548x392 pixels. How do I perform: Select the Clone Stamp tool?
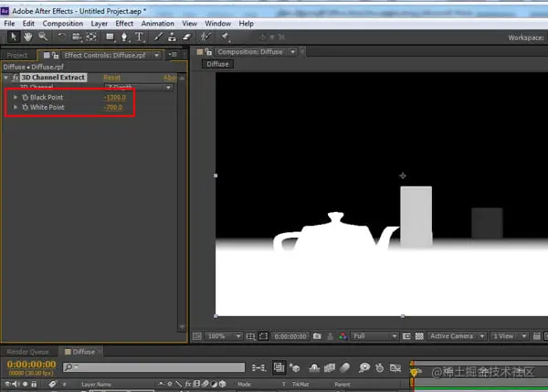click(x=172, y=37)
